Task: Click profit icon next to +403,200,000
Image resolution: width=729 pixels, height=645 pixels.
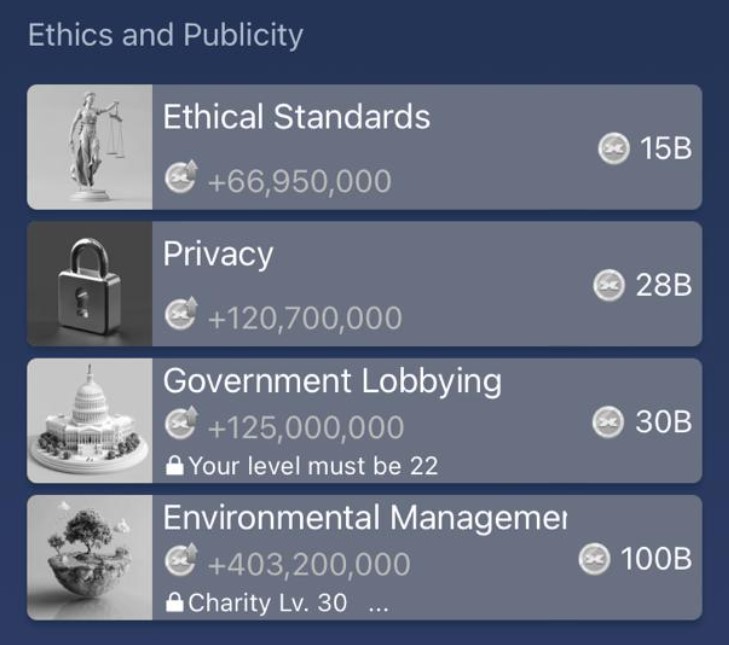Action: 181,559
